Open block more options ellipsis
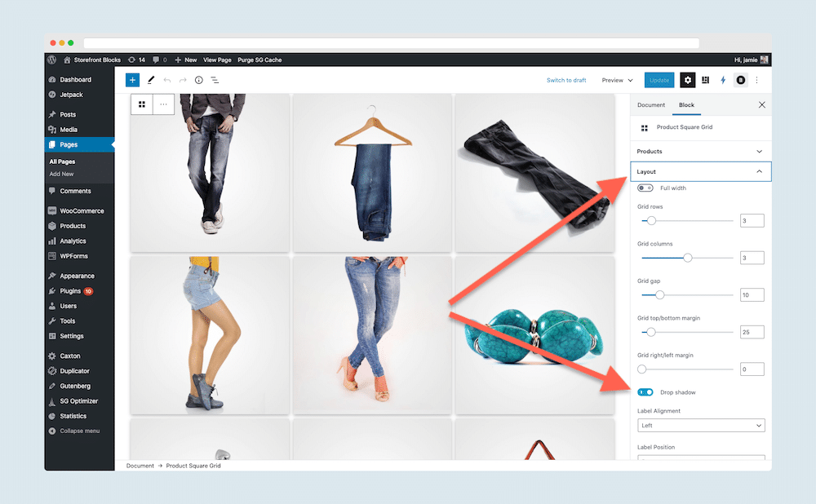816x504 pixels. [163, 104]
